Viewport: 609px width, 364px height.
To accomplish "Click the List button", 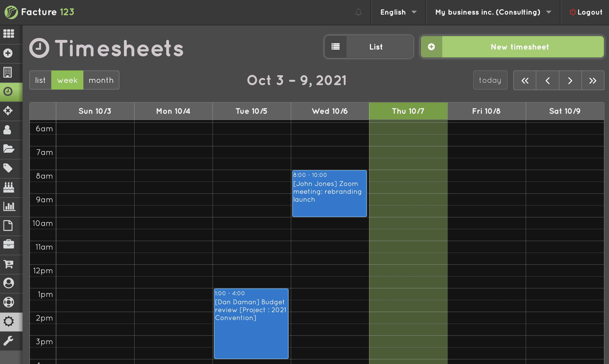I will coord(368,47).
